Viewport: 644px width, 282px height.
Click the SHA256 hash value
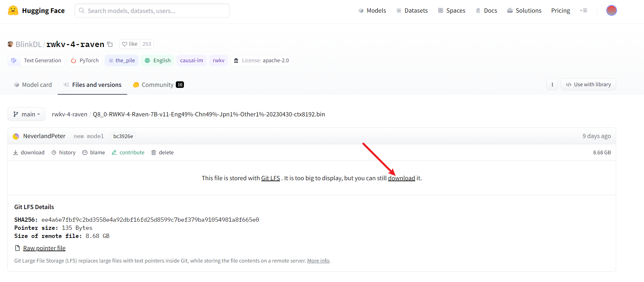pos(150,220)
